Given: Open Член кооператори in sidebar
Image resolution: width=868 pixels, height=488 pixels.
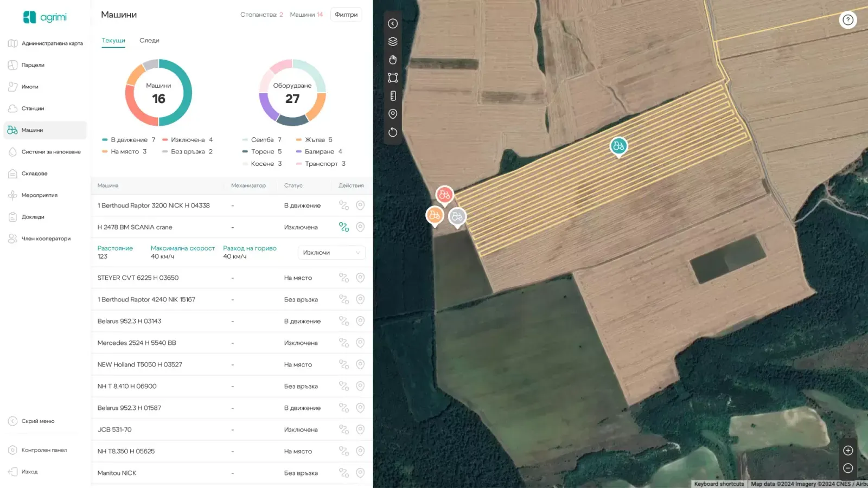Looking at the screenshot, I should [x=46, y=239].
